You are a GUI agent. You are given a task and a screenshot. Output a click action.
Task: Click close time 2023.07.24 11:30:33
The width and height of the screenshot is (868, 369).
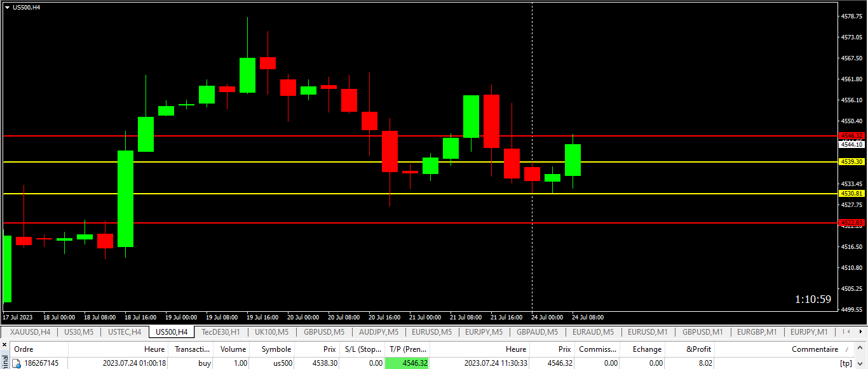[x=496, y=363]
